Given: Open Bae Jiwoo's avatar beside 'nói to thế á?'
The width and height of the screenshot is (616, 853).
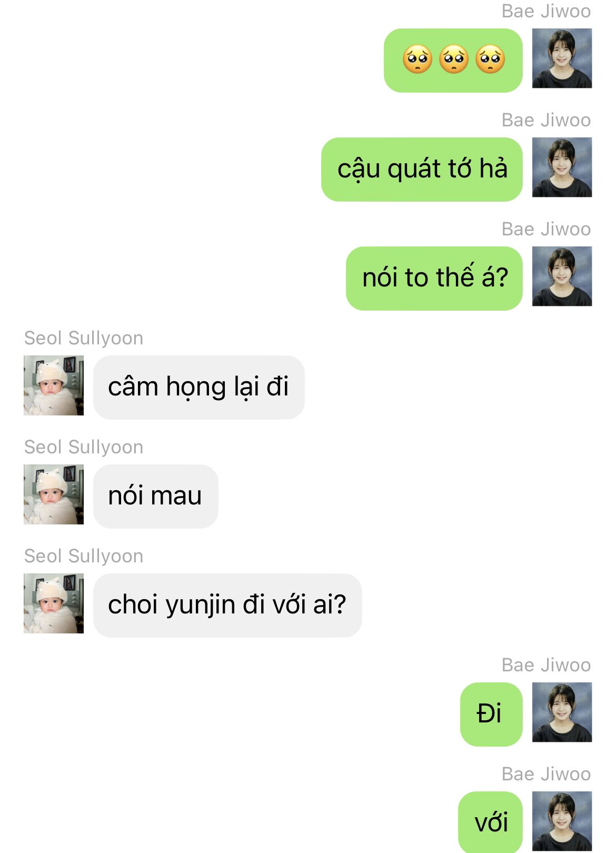Looking at the screenshot, I should point(562,276).
